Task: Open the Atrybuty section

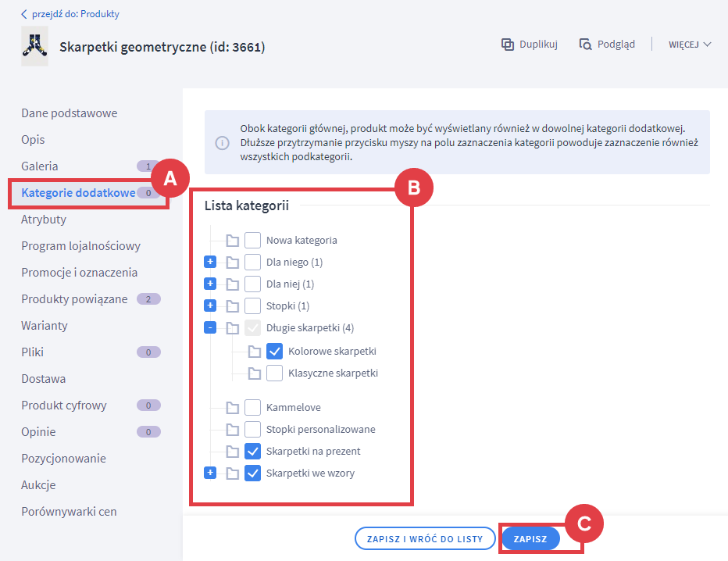Action: [44, 220]
